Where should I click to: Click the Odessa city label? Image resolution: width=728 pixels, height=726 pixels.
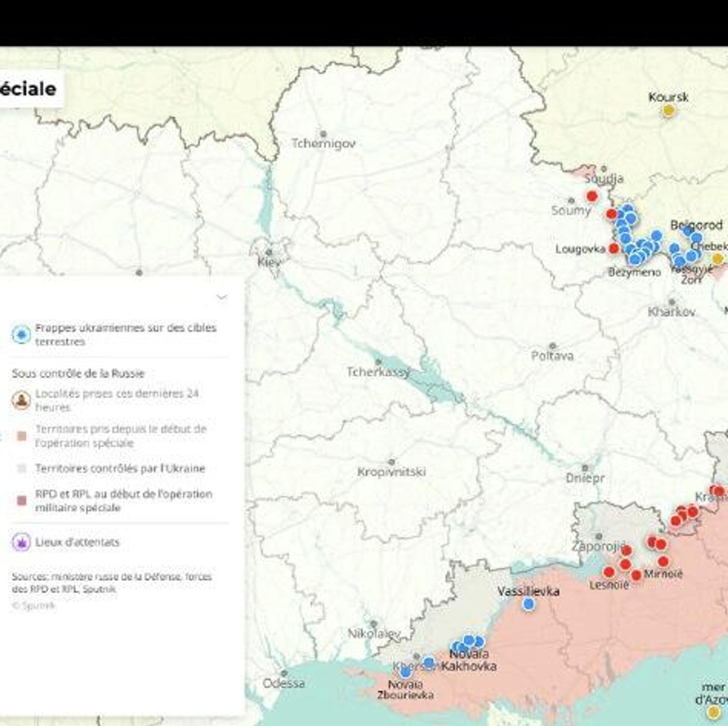point(284,684)
